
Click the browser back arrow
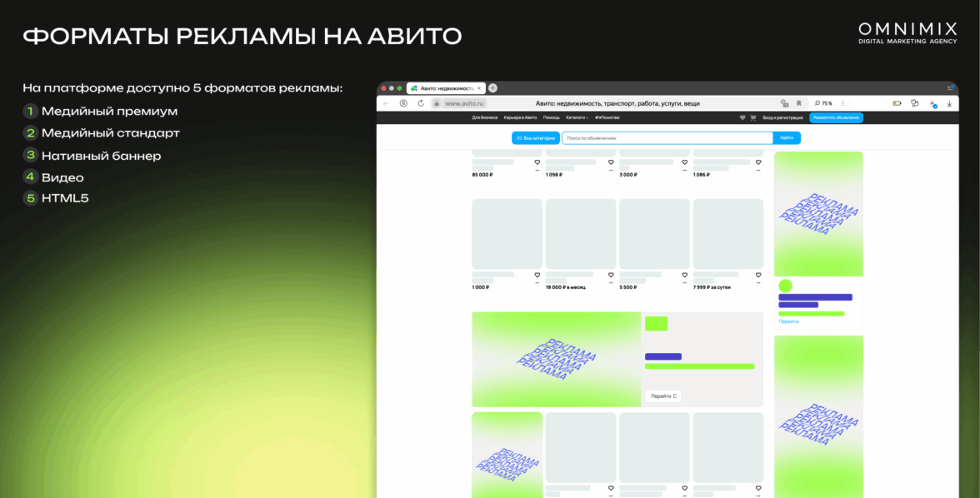[x=386, y=104]
